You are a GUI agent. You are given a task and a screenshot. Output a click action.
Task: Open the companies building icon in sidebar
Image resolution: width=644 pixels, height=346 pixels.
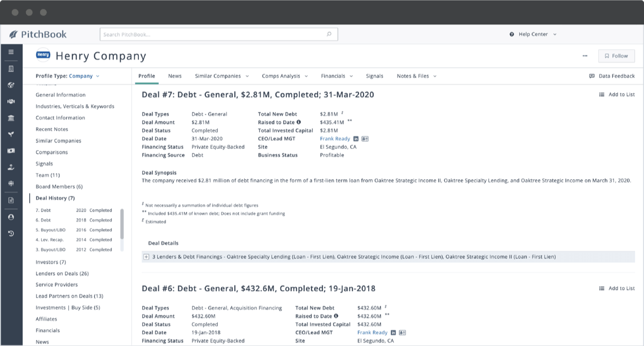[x=11, y=69]
